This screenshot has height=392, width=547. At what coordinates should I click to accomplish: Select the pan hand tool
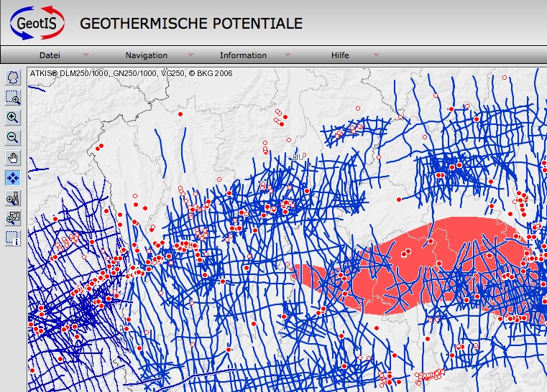point(12,158)
